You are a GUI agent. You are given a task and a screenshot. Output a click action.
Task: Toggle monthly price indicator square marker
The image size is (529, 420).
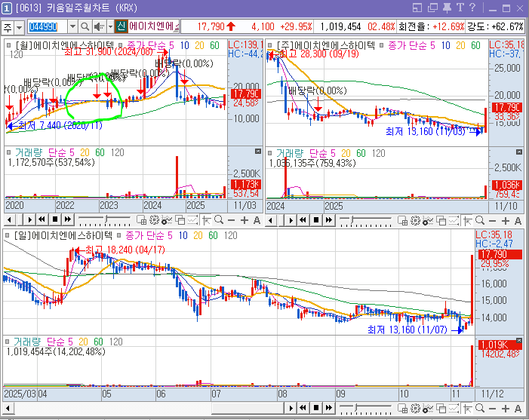[9, 45]
